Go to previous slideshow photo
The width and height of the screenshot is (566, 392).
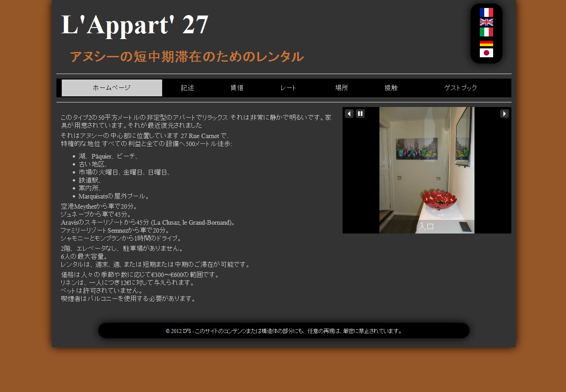pyautogui.click(x=349, y=114)
